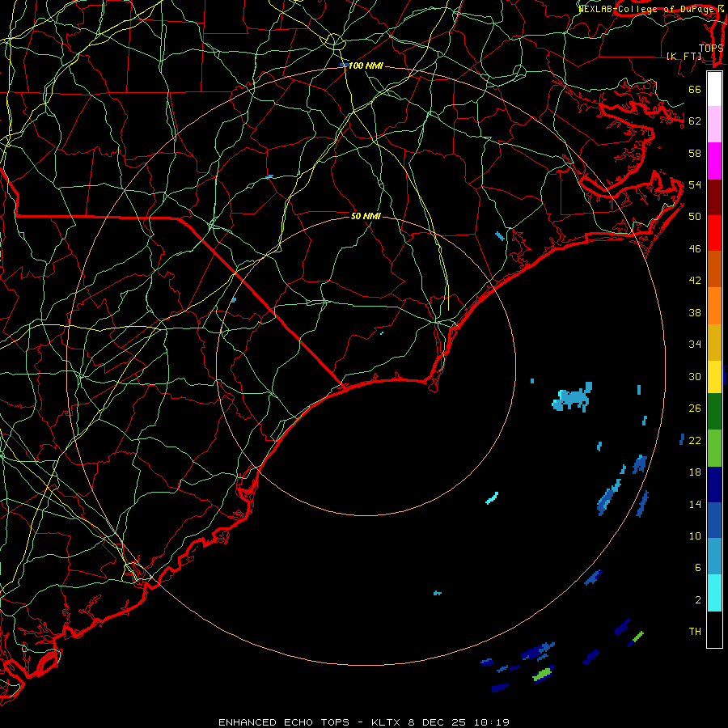Click the legend value "34"

pyautogui.click(x=695, y=345)
